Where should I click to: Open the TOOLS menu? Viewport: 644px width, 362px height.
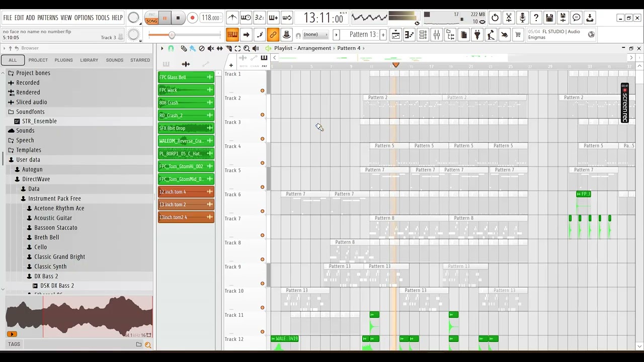pyautogui.click(x=102, y=18)
